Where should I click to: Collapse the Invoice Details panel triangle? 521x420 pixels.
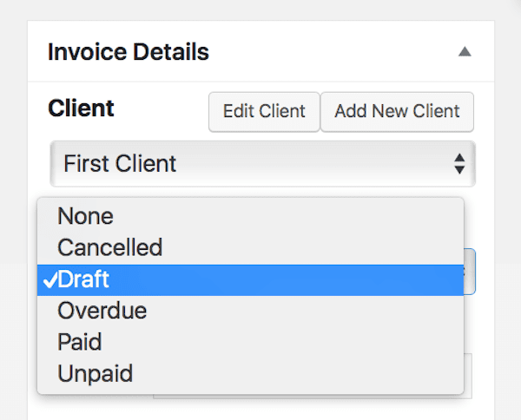465,52
